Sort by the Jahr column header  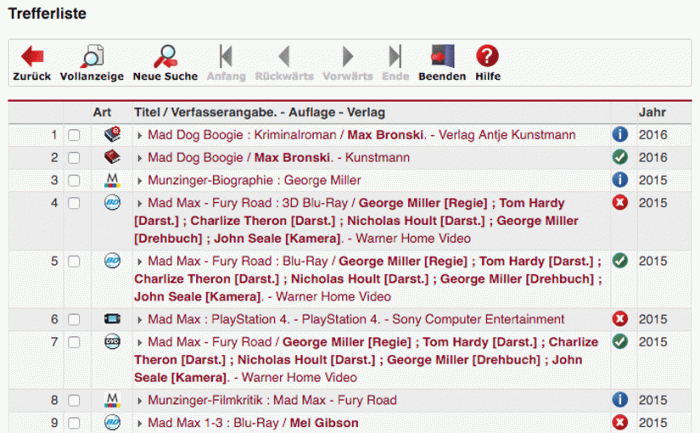coord(651,111)
